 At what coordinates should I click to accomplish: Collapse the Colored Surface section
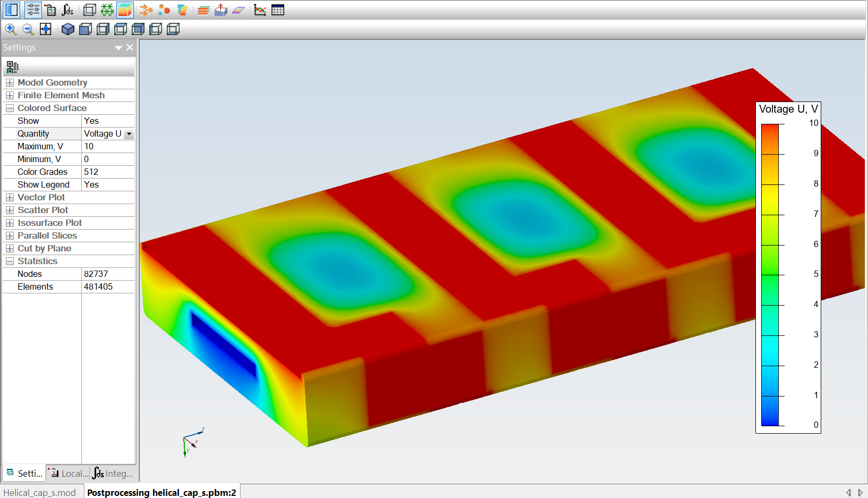click(10, 108)
